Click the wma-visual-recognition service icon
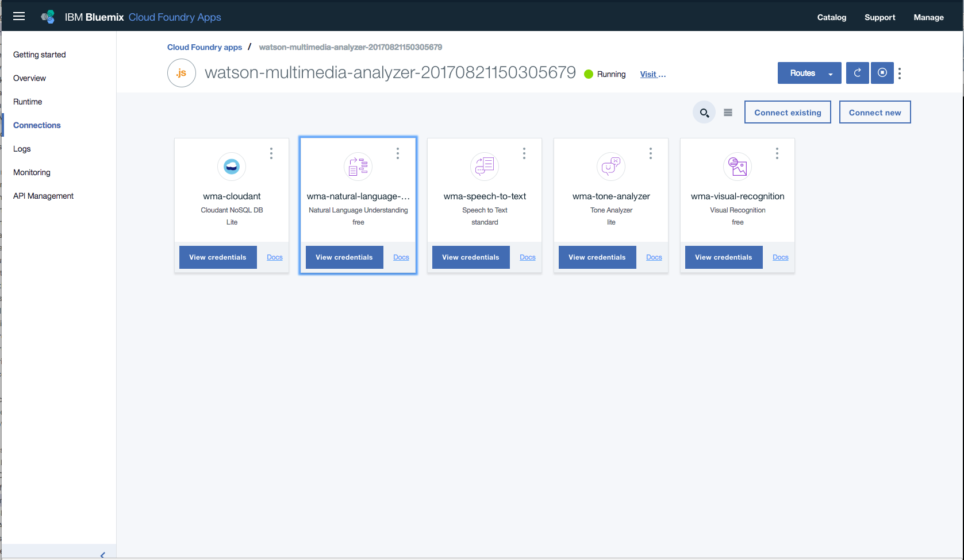964x560 pixels. (738, 167)
